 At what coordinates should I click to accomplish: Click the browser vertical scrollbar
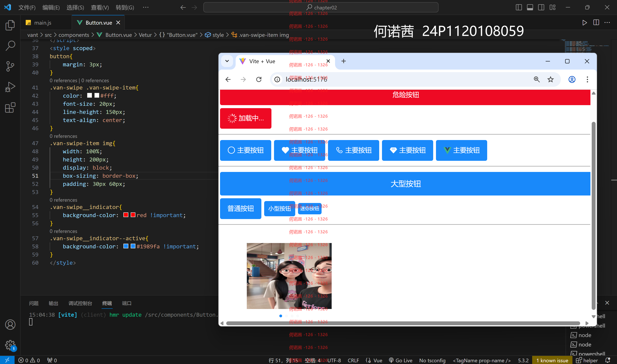tap(594, 216)
